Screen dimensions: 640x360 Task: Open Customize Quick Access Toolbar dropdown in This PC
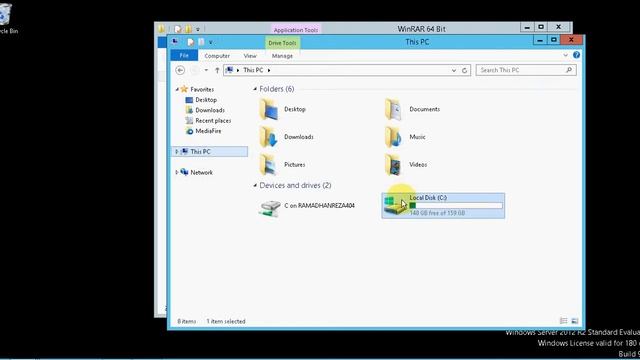(x=211, y=42)
